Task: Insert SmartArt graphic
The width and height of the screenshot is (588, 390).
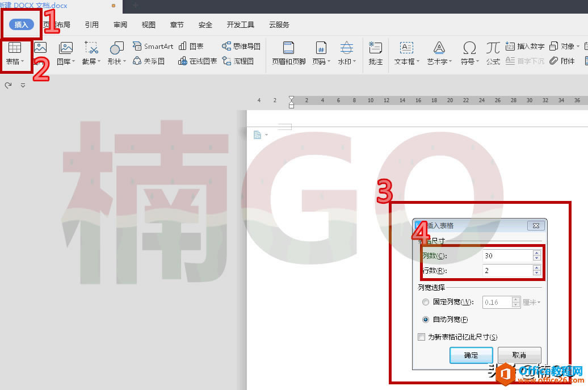Action: click(153, 46)
